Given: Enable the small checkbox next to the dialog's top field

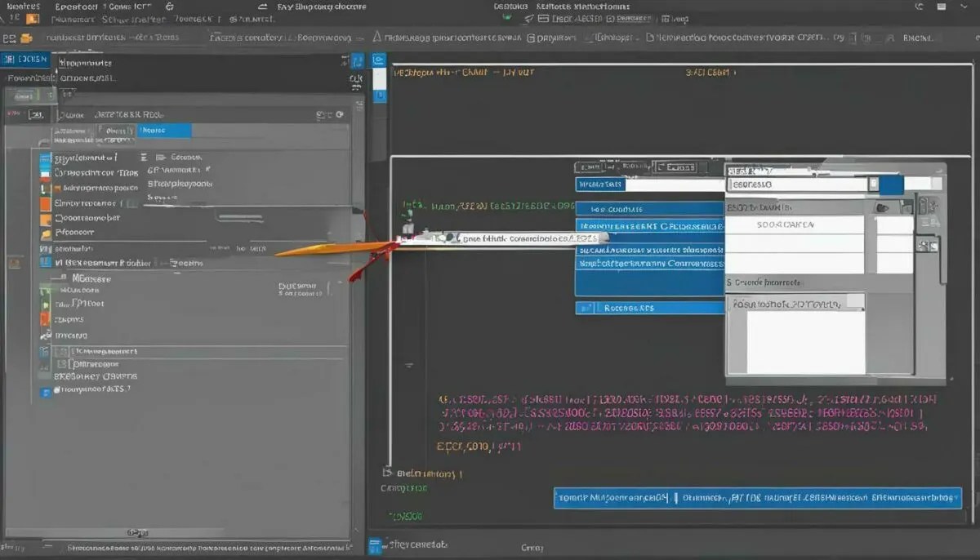Looking at the screenshot, I should [x=872, y=184].
